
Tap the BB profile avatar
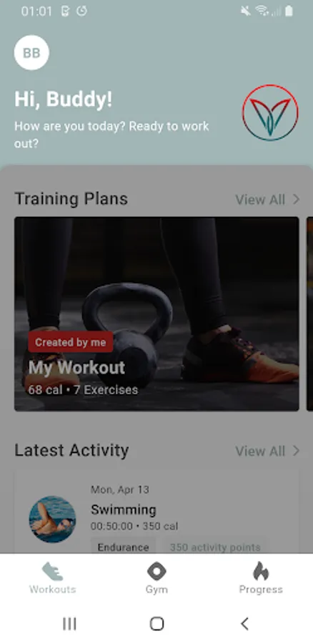coord(31,52)
